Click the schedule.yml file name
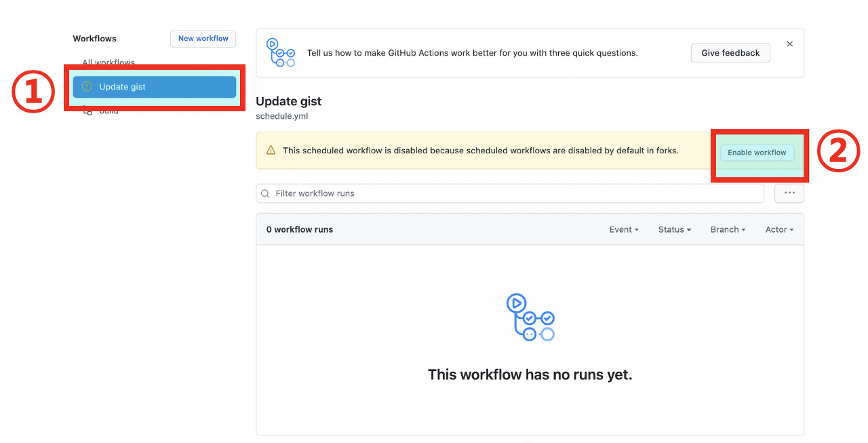This screenshot has width=868, height=443. click(x=282, y=116)
